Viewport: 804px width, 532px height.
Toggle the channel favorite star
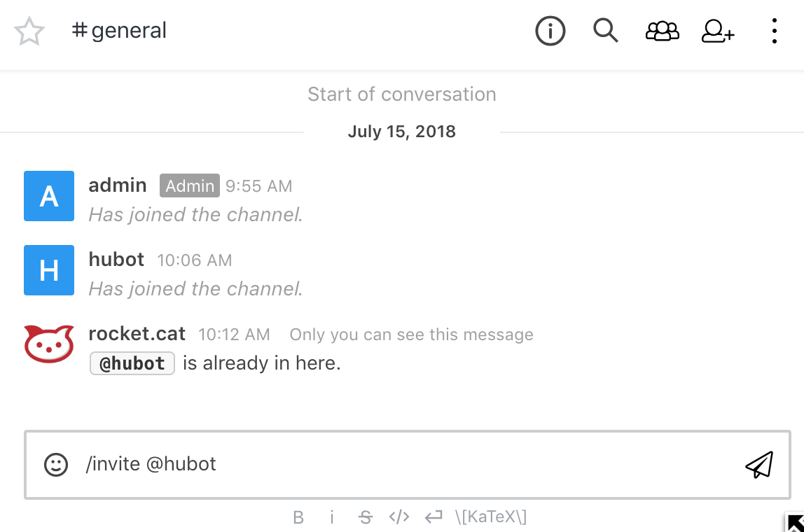pyautogui.click(x=29, y=31)
